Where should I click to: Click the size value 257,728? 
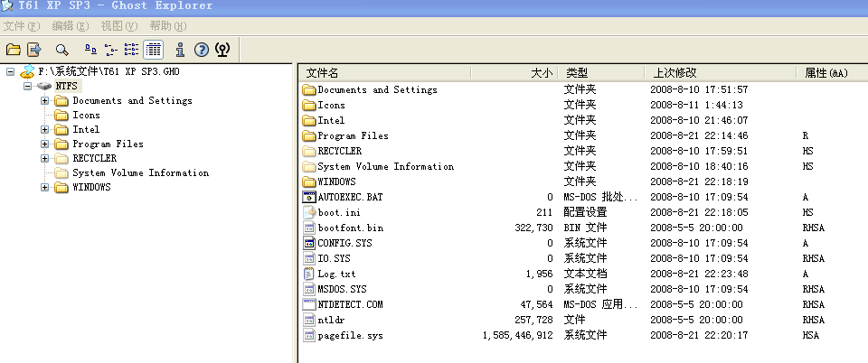(x=533, y=320)
